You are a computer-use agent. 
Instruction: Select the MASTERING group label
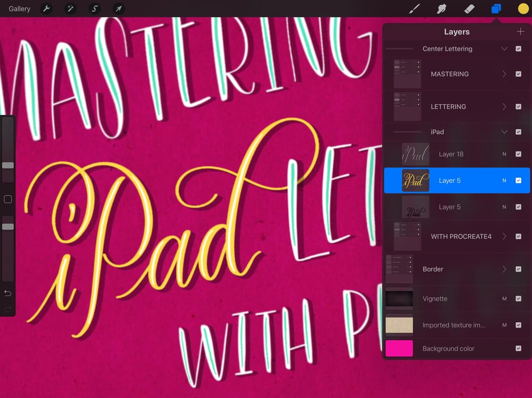(450, 74)
